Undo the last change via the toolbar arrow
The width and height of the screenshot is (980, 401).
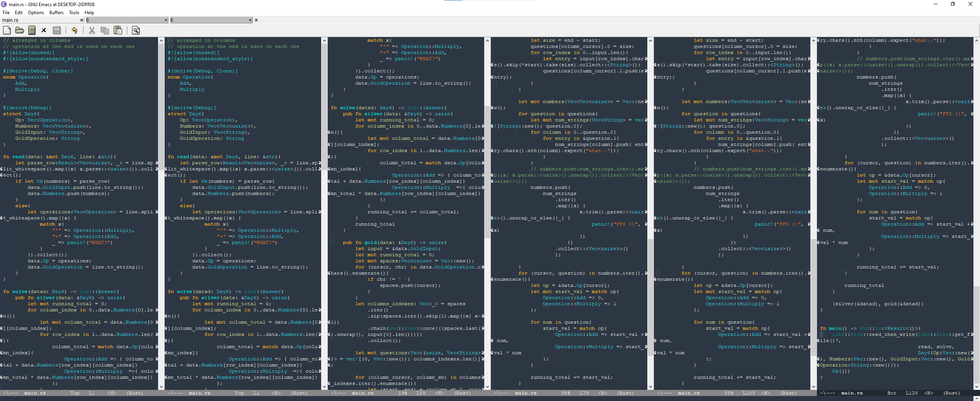pyautogui.click(x=74, y=30)
